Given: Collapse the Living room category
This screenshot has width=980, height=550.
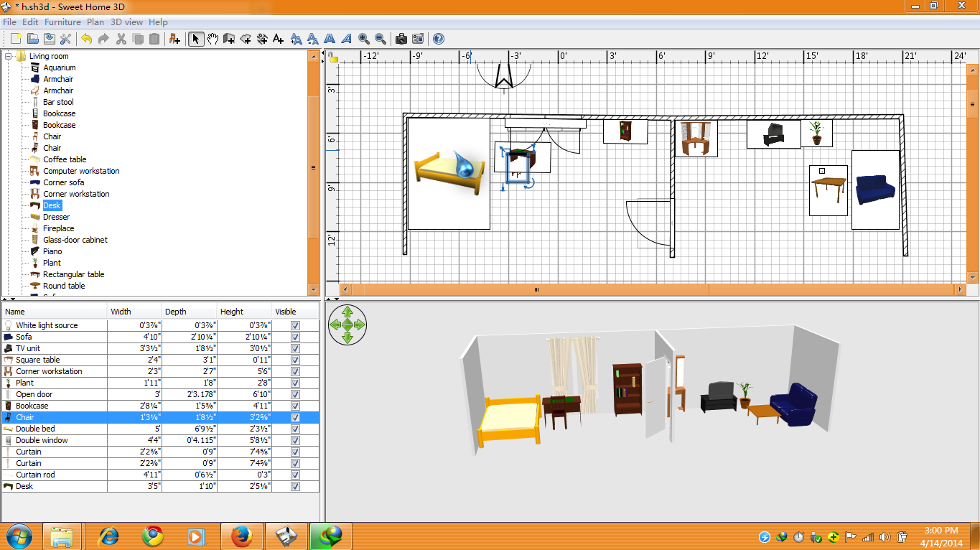Looking at the screenshot, I should click(6, 55).
